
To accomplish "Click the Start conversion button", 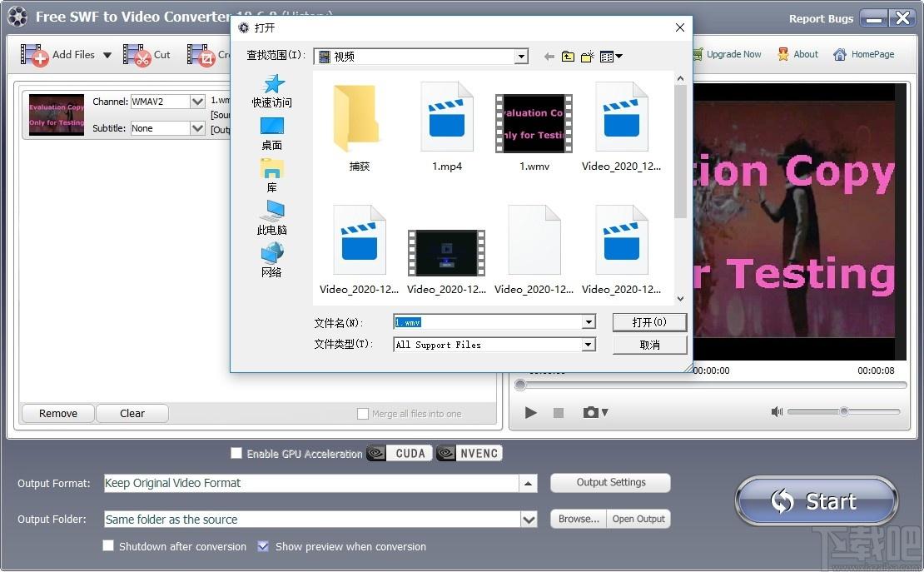I will point(817,500).
